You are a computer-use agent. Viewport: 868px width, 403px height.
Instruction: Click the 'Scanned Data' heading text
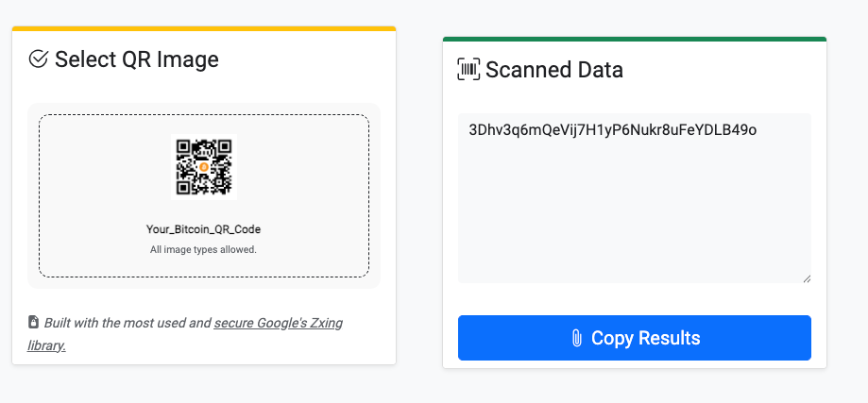click(x=553, y=70)
